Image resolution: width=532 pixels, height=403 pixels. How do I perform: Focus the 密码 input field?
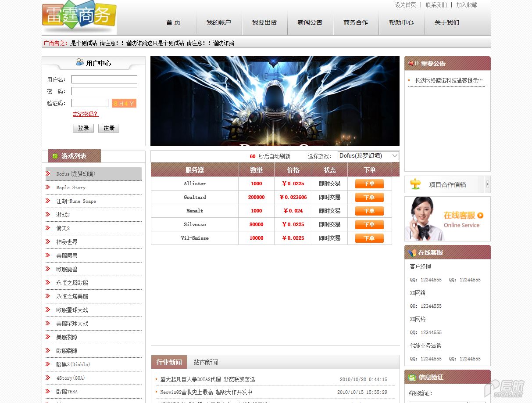pyautogui.click(x=104, y=91)
